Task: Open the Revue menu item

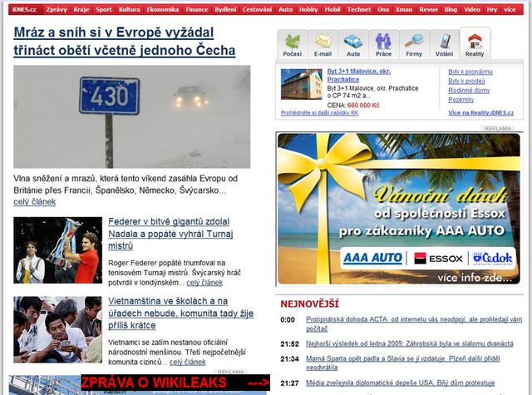Action: 429,9
